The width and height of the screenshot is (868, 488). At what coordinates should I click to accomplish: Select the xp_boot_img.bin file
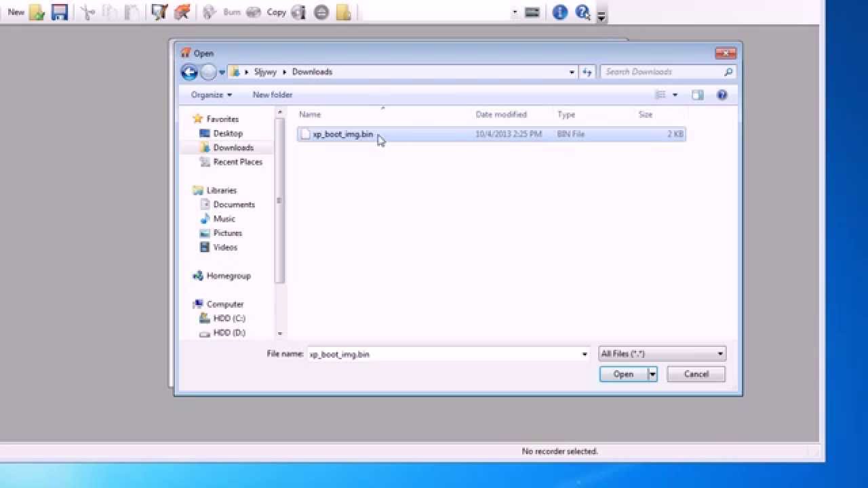342,134
